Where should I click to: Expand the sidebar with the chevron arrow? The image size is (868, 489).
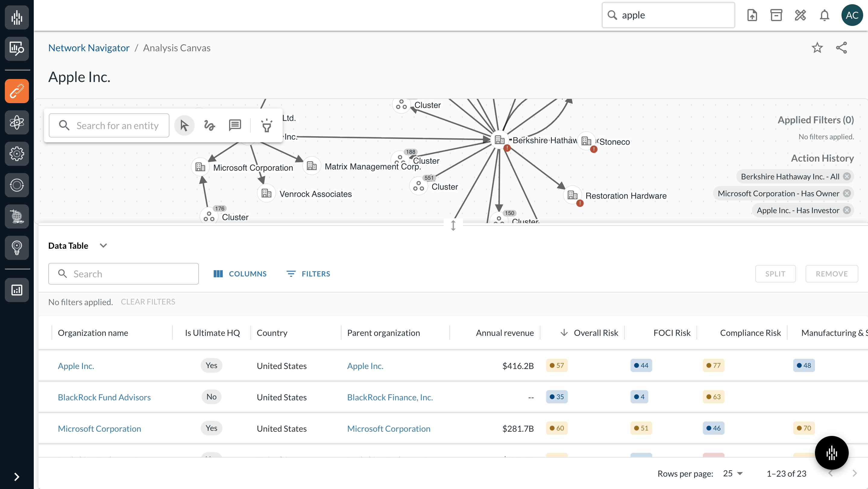click(x=17, y=477)
